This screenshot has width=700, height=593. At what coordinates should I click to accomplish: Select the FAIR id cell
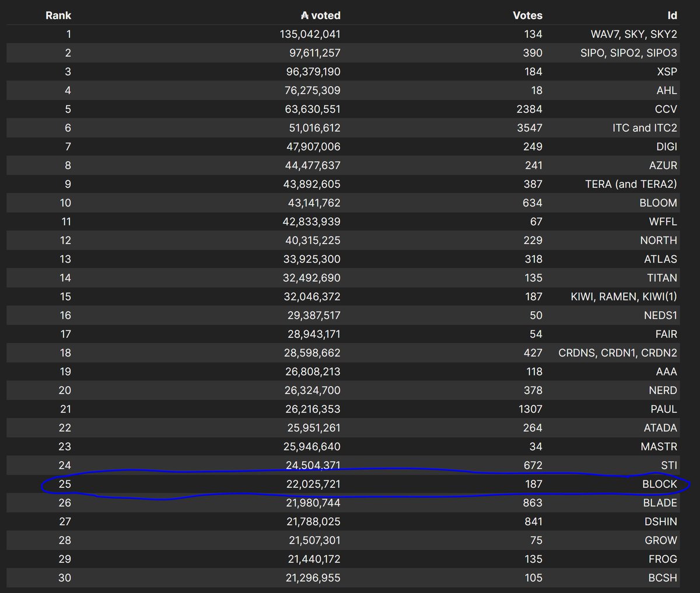[x=666, y=333]
